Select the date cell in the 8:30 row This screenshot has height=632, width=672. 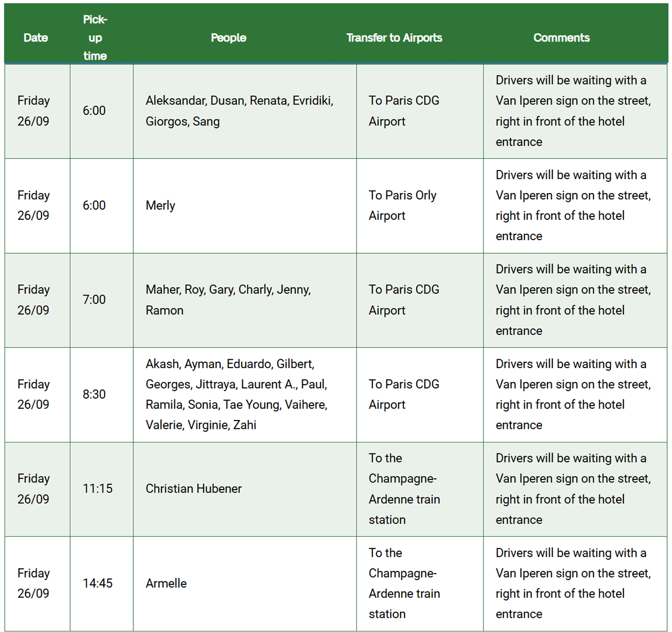(x=34, y=394)
